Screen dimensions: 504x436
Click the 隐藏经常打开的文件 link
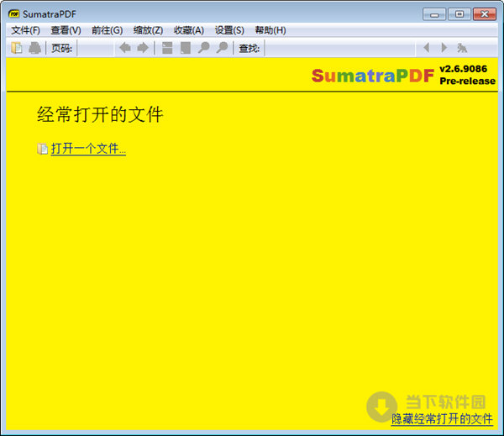442,419
